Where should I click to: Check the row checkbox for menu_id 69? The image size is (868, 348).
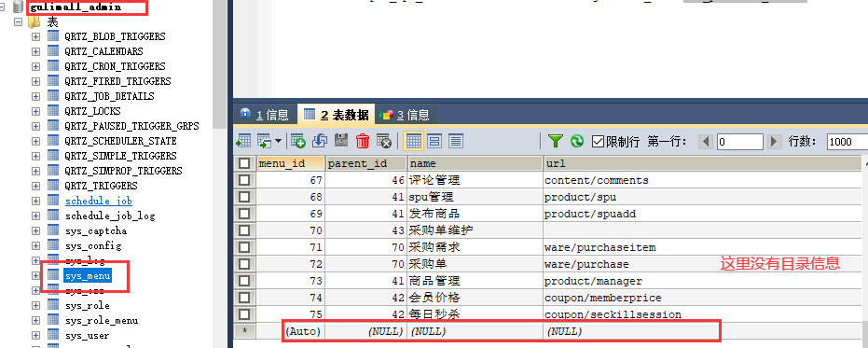pyautogui.click(x=243, y=214)
